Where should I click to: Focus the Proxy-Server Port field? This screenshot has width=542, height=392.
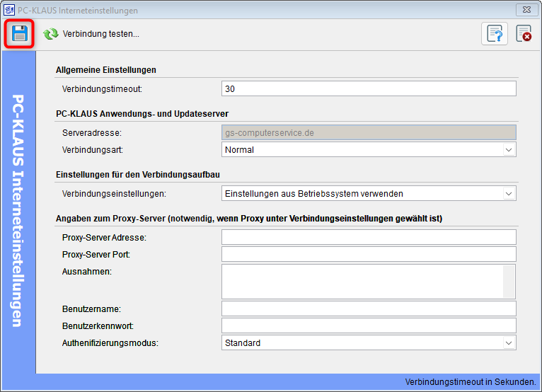[369, 255]
